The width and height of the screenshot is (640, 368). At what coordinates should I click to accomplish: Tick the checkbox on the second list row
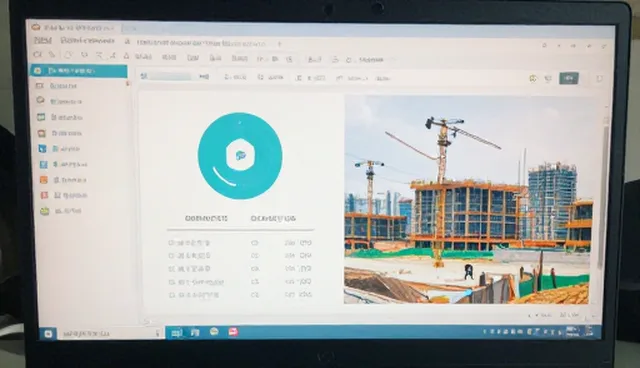click(171, 256)
